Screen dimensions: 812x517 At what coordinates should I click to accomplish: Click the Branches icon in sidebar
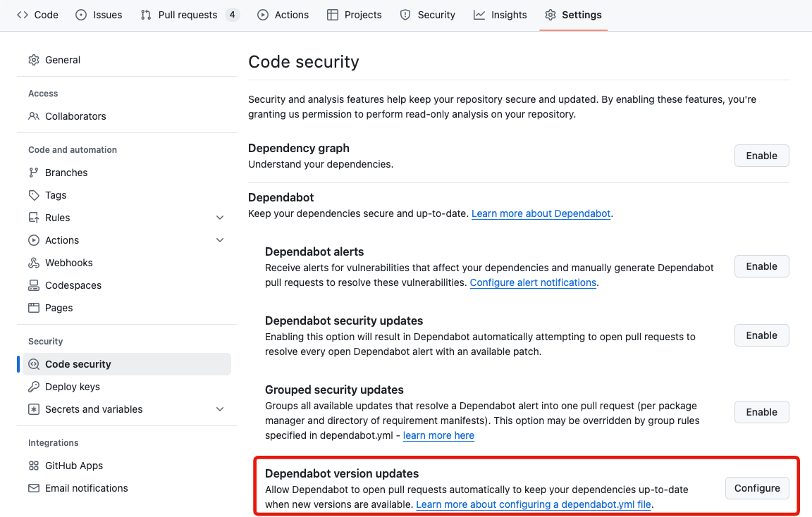34,173
